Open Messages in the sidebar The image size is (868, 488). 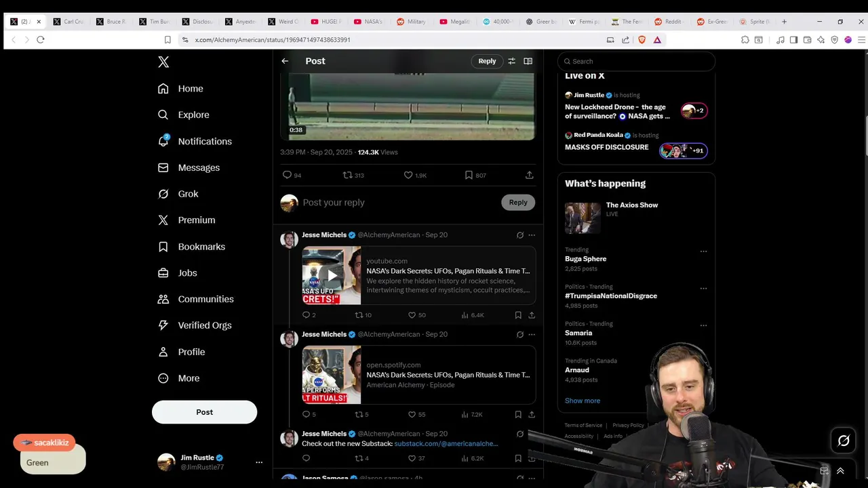189,167
